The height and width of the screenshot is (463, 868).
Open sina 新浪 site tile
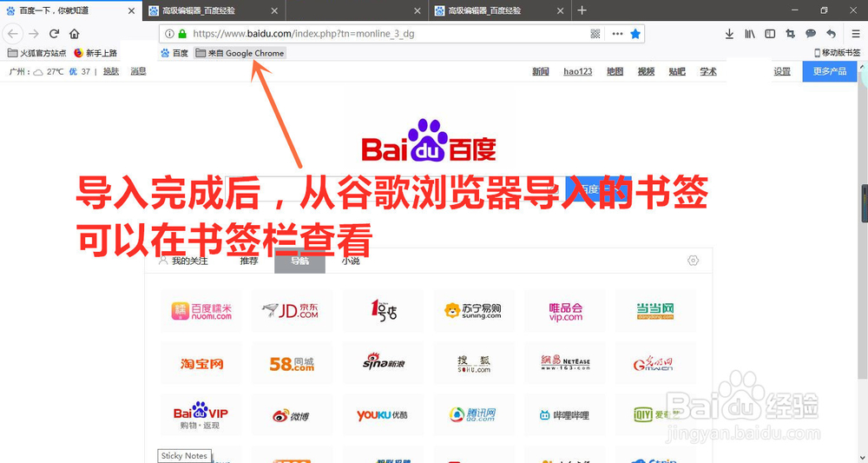point(383,363)
